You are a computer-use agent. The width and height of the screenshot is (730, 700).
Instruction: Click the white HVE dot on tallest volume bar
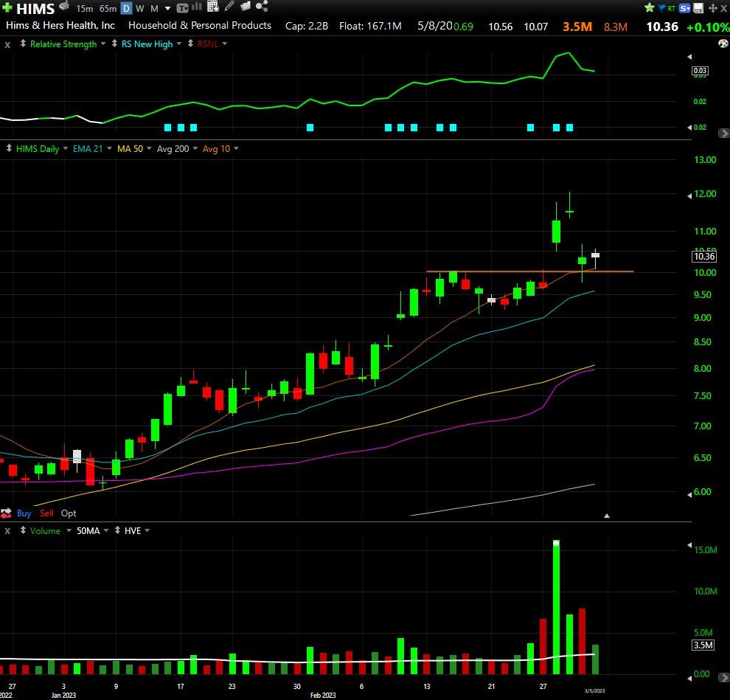pyautogui.click(x=556, y=543)
